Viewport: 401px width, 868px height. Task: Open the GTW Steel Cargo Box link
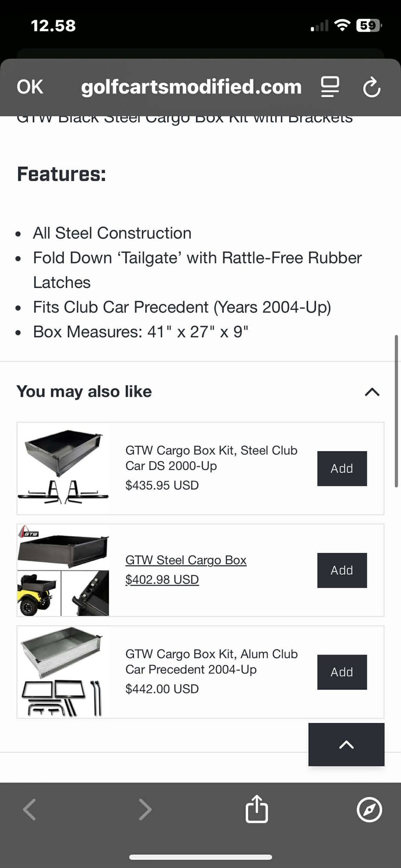click(x=186, y=560)
